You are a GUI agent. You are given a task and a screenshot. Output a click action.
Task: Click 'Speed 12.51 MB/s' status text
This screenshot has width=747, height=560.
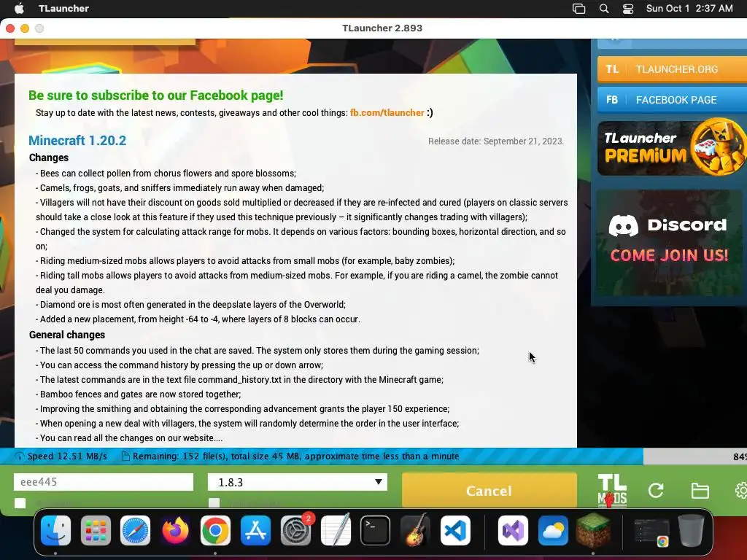(x=67, y=456)
